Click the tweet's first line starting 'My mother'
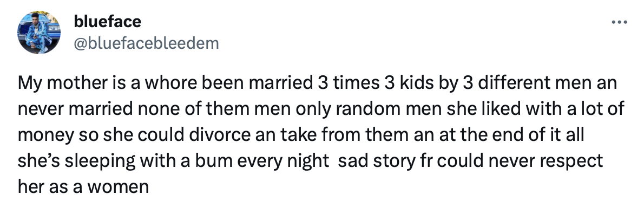This screenshot has height=207, width=644. tap(317, 83)
